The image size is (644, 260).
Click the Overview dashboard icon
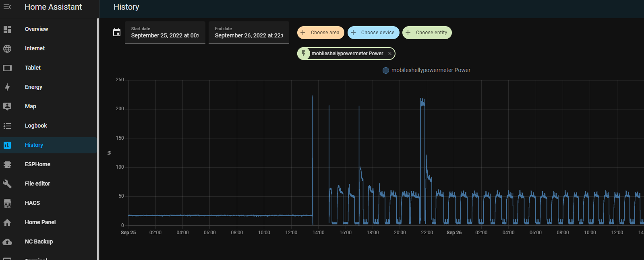(7, 29)
